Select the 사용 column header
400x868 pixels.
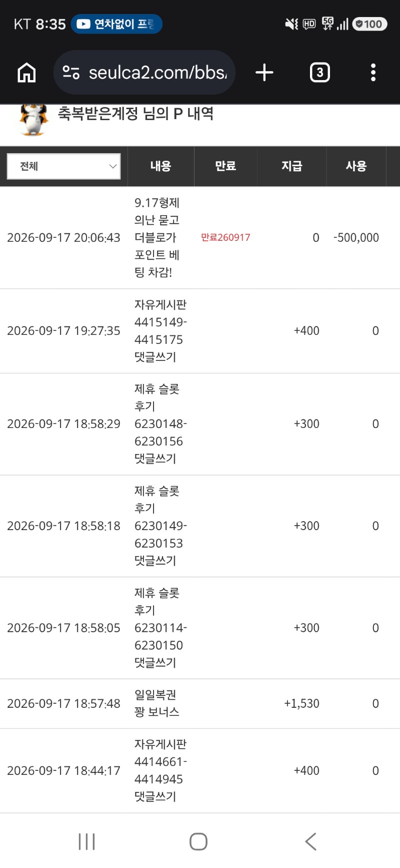(356, 166)
